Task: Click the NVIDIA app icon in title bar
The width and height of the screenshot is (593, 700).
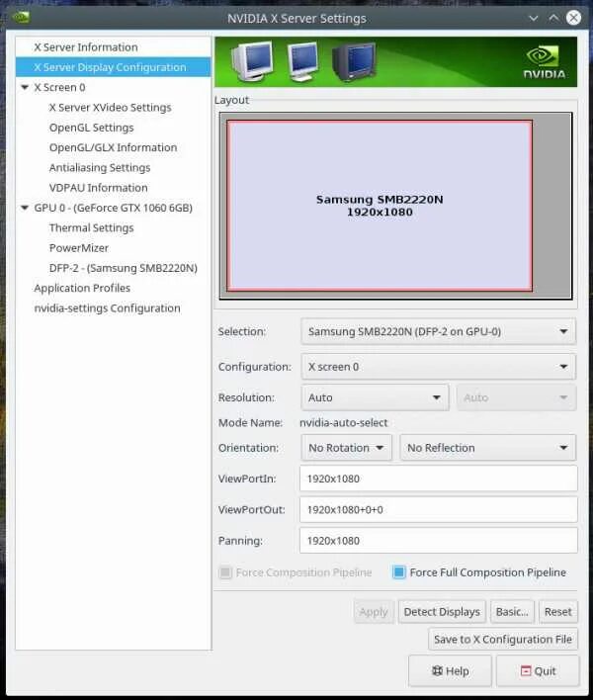Action: point(21,18)
